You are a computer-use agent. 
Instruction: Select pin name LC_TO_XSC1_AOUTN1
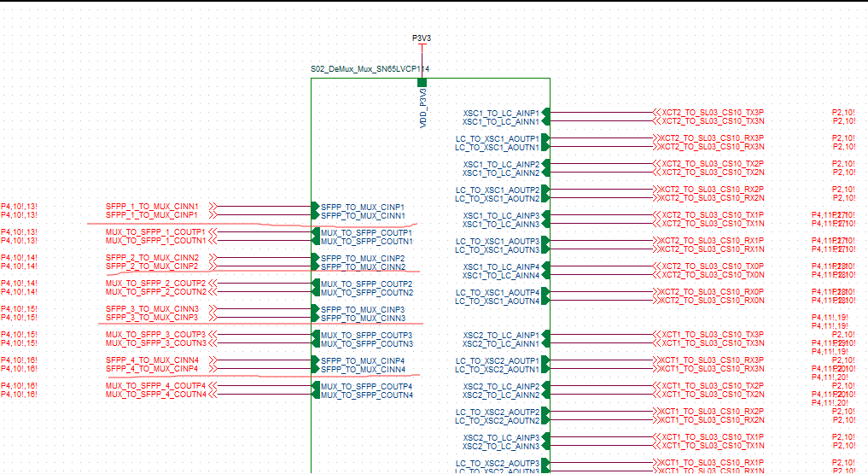point(497,147)
